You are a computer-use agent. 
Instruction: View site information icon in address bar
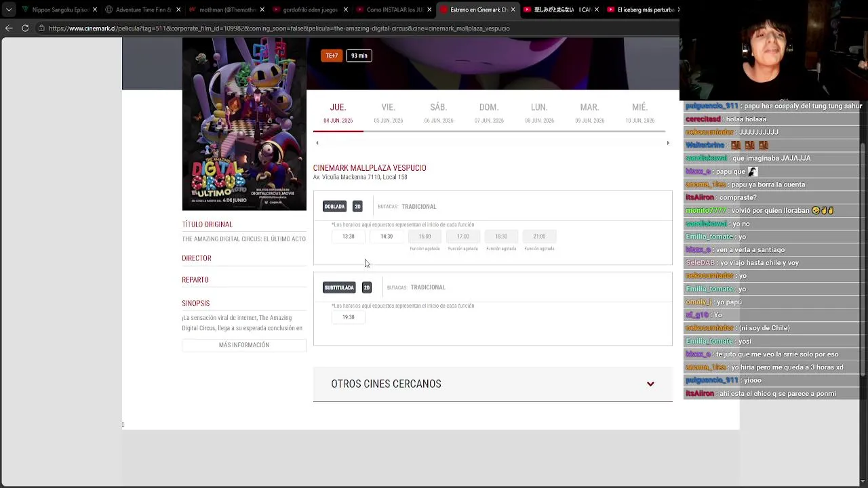41,28
